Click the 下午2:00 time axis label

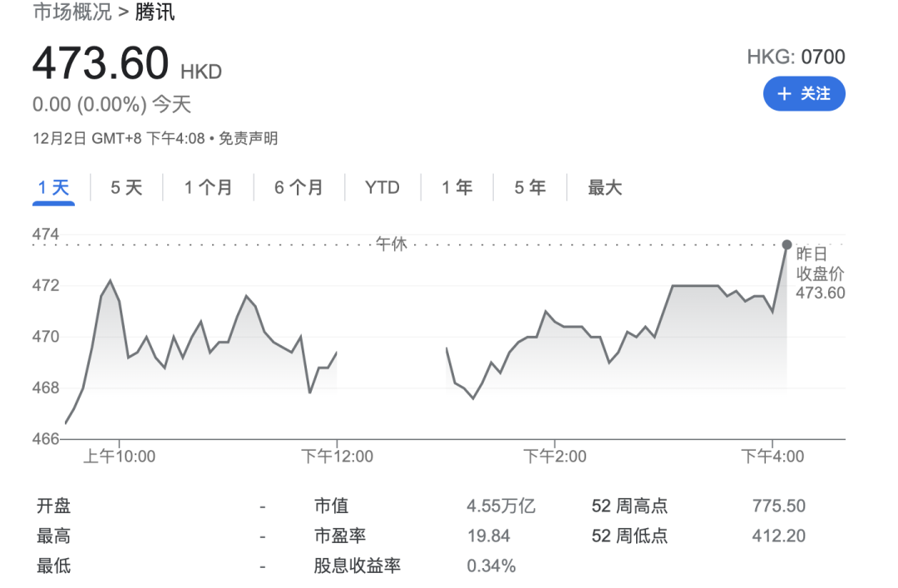tap(555, 457)
